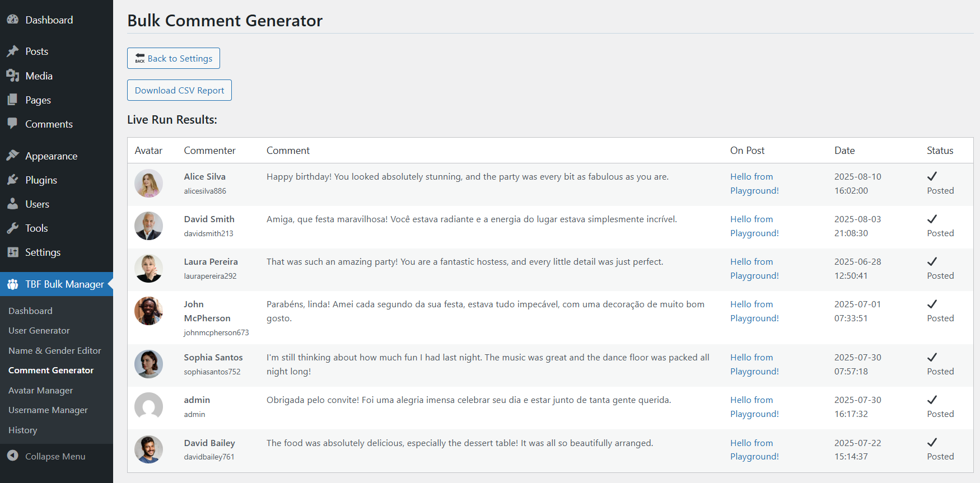
Task: Click the Tools wrench icon
Action: tap(12, 228)
